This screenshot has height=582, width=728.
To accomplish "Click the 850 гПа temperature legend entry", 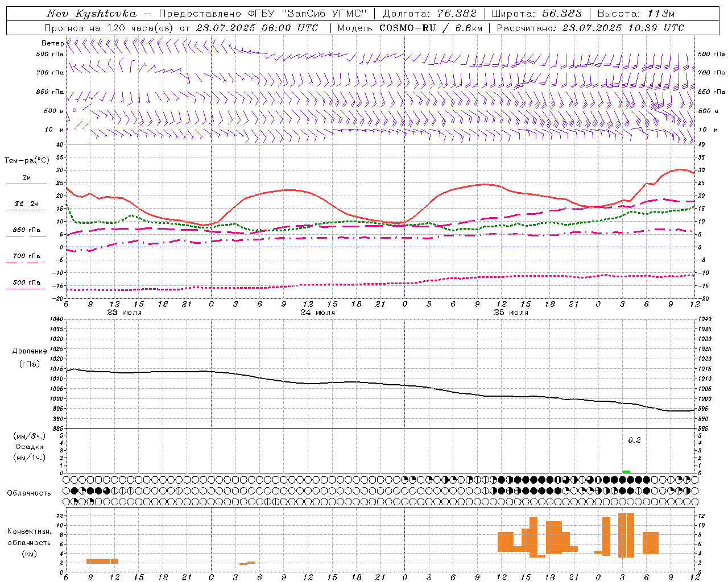I will (26, 232).
